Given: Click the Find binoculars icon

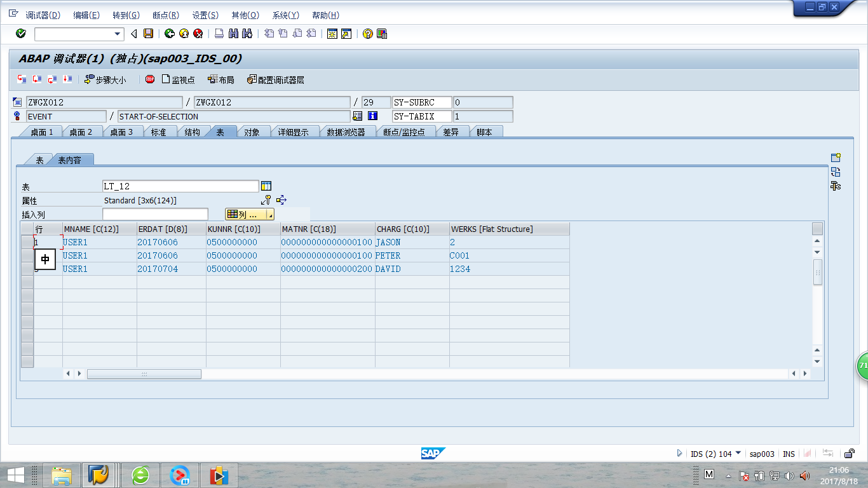Looking at the screenshot, I should (x=233, y=34).
